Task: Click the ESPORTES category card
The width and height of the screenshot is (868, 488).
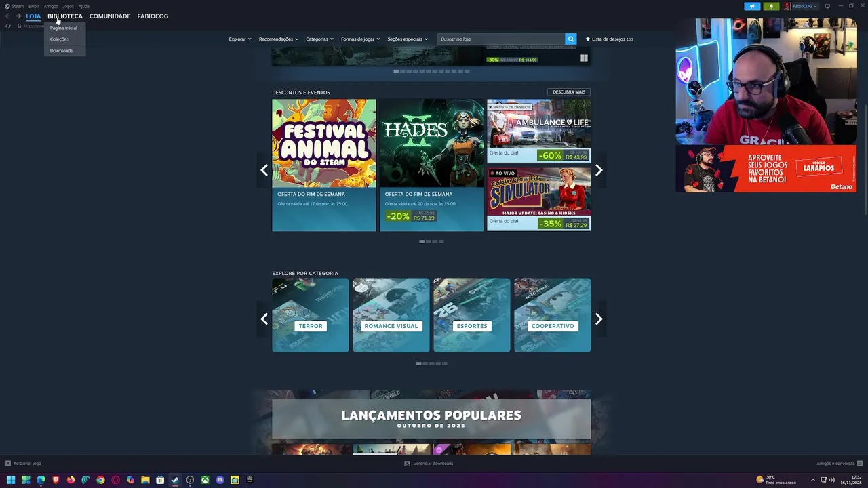Action: (x=472, y=315)
